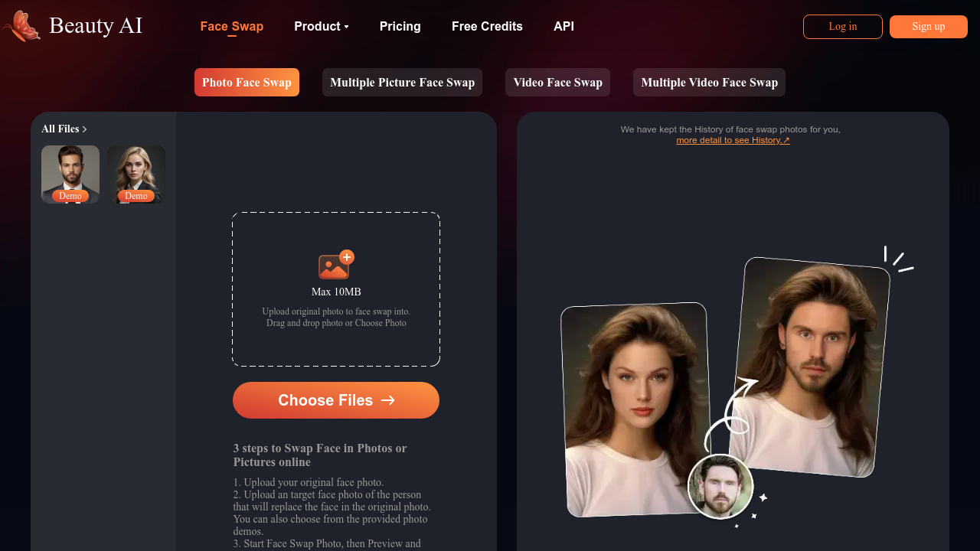Click the Beauty AI butterfly logo
980x551 pixels.
pos(21,26)
